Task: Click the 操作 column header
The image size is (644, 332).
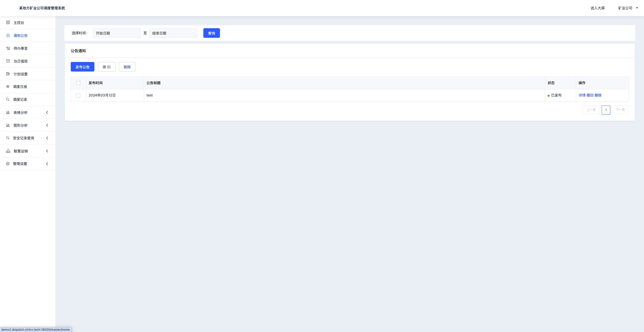Action: pyautogui.click(x=602, y=83)
